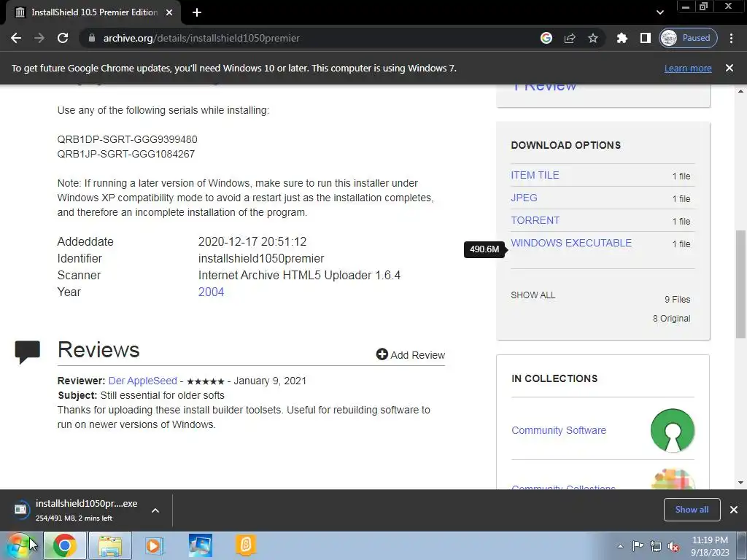The image size is (747, 560).
Task: Open Community Software collection link
Action: tap(559, 430)
